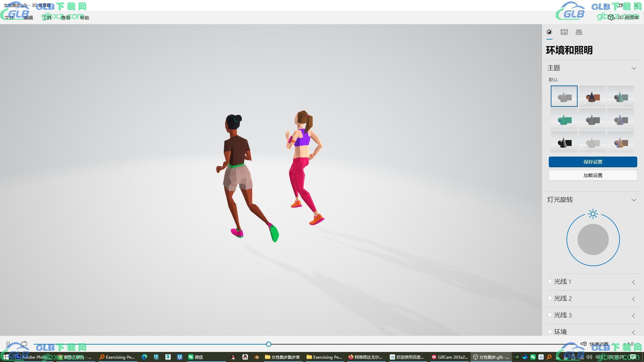Click the 加载设置 button
644x362 pixels.
click(x=593, y=175)
